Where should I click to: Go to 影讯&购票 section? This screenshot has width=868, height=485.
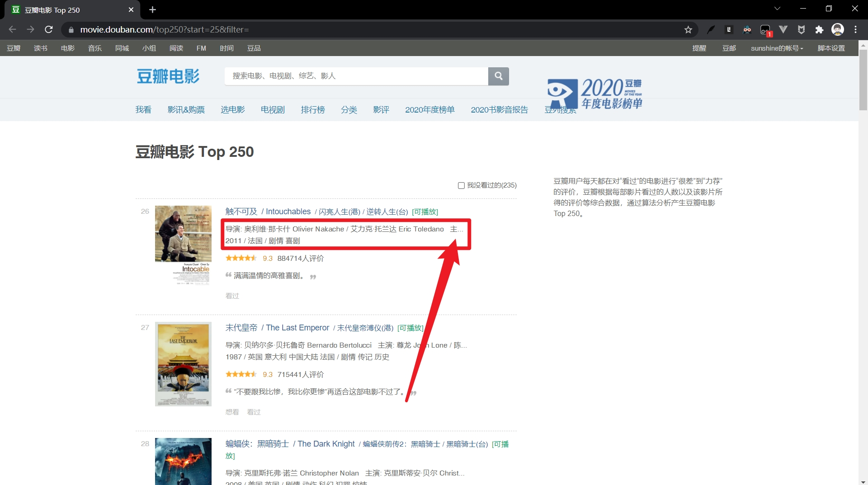tap(186, 110)
